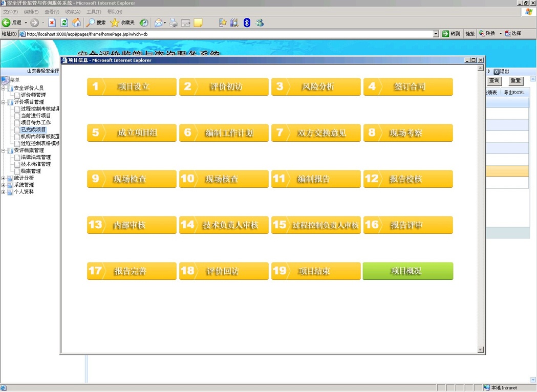Click the Print toolbar icon
Viewport: 537px width, 392px height.
174,23
